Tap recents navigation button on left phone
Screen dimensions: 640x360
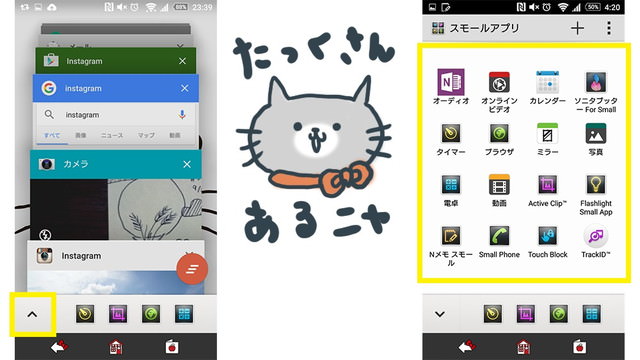(172, 347)
